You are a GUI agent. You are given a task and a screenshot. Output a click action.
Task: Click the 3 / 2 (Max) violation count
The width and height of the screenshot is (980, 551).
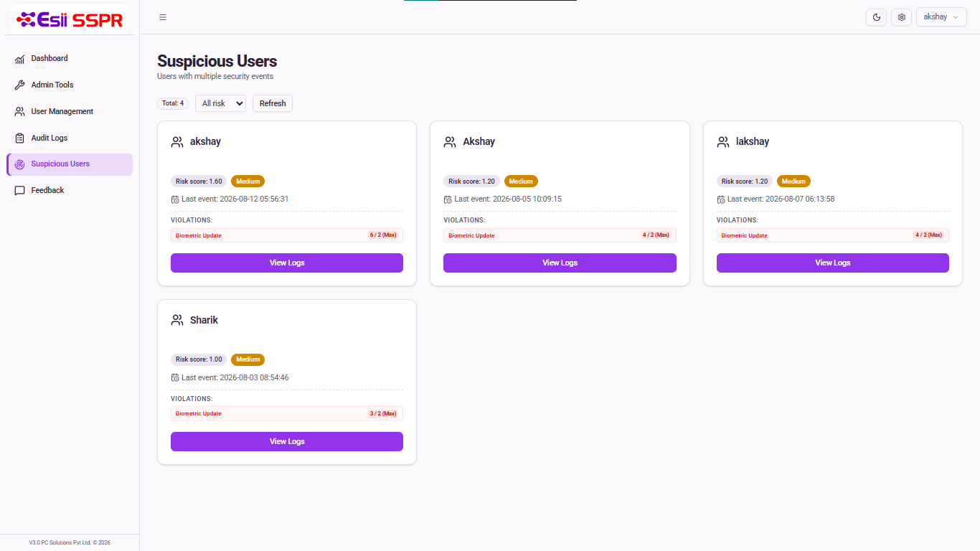click(383, 413)
